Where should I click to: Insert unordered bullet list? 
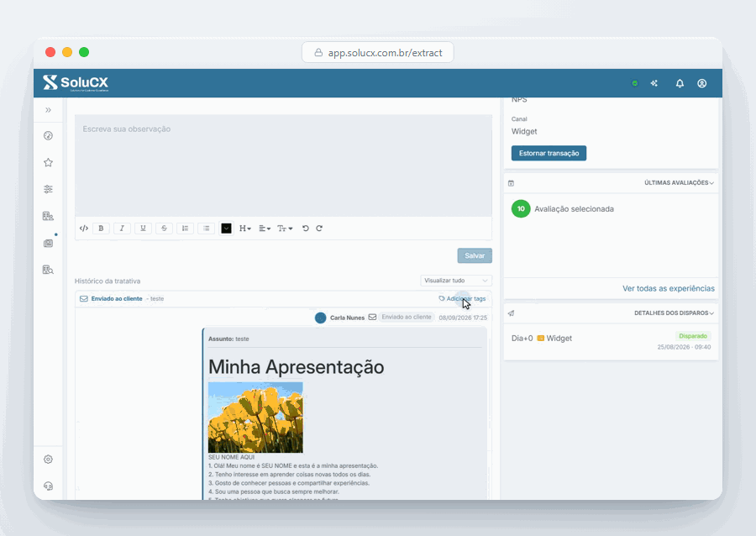[207, 229]
